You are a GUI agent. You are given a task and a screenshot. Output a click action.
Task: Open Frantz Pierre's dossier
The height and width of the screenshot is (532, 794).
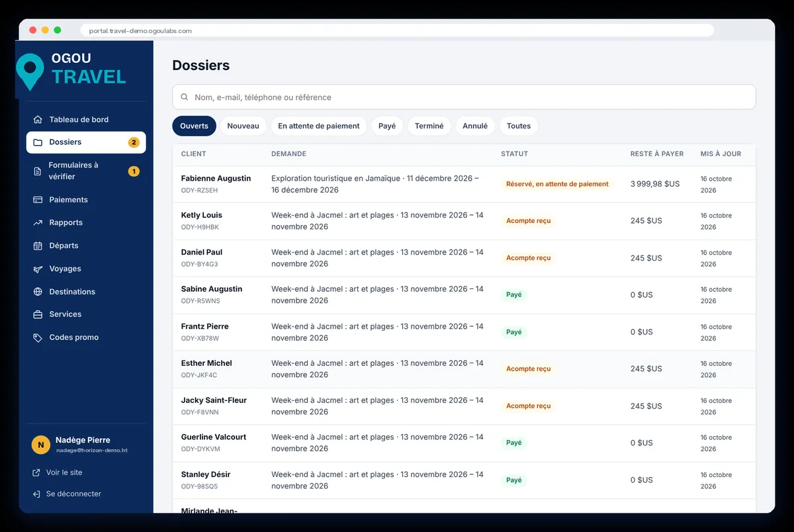pos(464,332)
